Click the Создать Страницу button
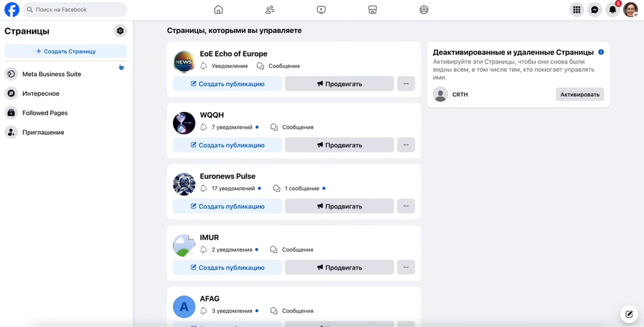This screenshot has height=327, width=644. coord(65,52)
